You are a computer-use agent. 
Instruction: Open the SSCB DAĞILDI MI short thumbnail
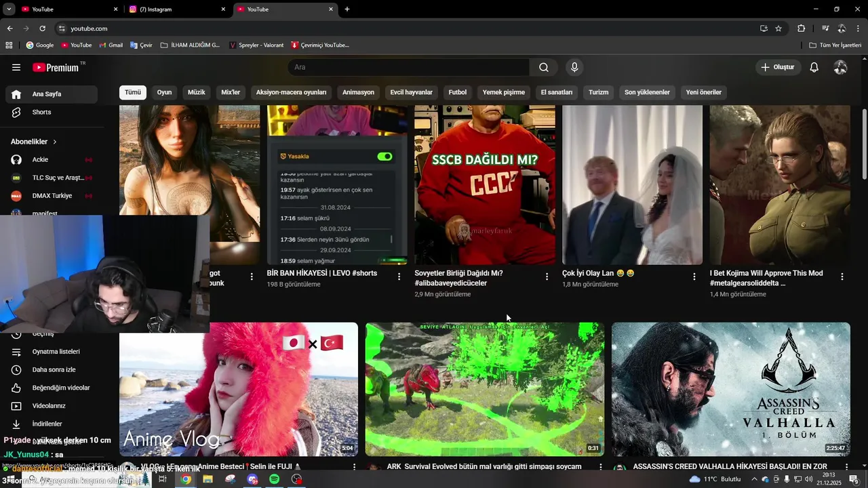coord(485,184)
